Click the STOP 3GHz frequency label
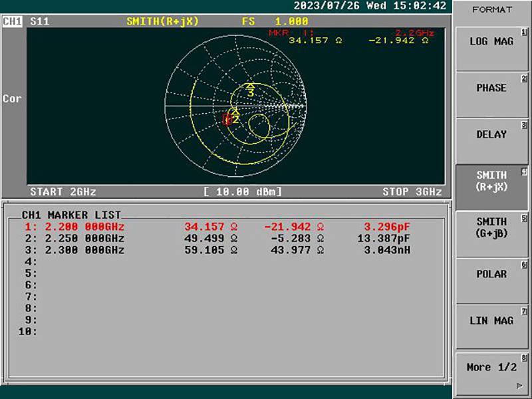The height and width of the screenshot is (399, 532). 412,192
